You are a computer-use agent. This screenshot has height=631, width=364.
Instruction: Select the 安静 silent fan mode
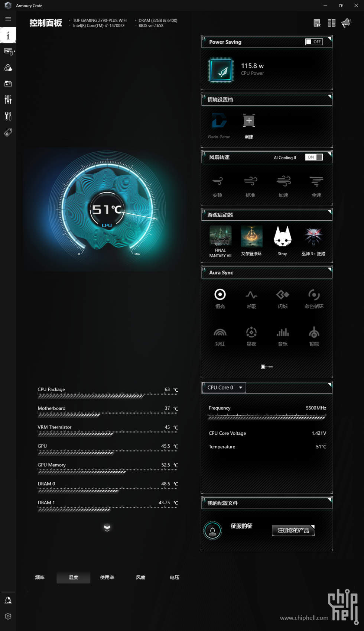tap(217, 186)
